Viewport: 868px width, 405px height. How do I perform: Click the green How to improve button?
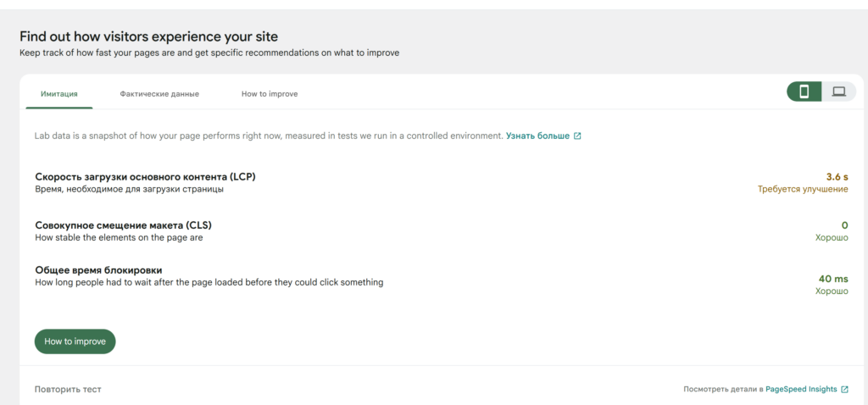[75, 341]
